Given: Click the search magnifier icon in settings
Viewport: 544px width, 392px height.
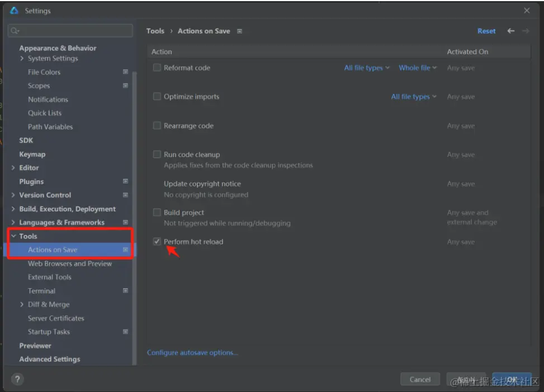Looking at the screenshot, I should pos(15,31).
